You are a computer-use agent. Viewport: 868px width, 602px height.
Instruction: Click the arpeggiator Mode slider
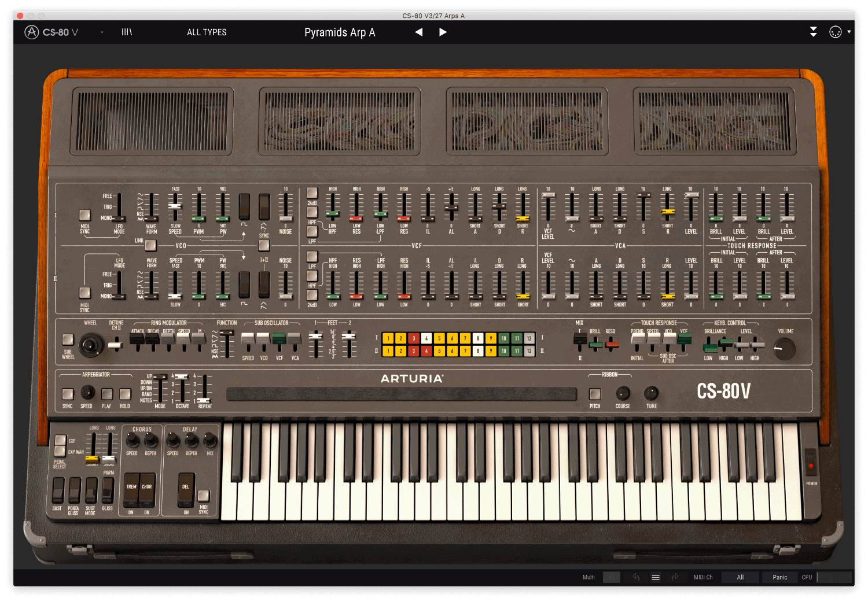[160, 387]
